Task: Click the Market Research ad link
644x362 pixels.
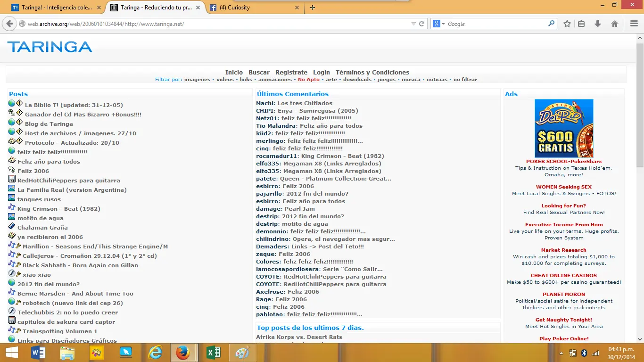Action: click(x=564, y=250)
